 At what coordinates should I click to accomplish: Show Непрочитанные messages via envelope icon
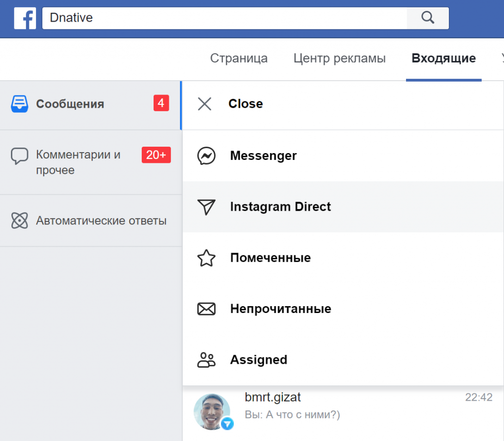pyautogui.click(x=207, y=309)
